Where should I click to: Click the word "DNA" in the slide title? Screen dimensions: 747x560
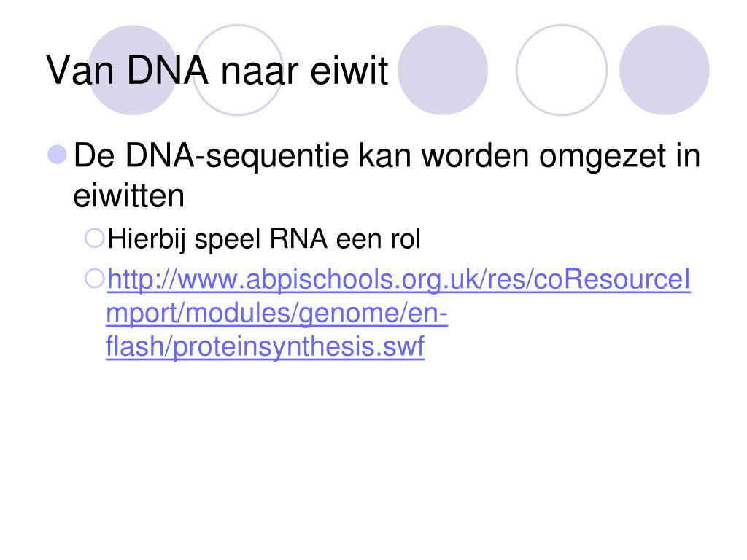pos(168,71)
